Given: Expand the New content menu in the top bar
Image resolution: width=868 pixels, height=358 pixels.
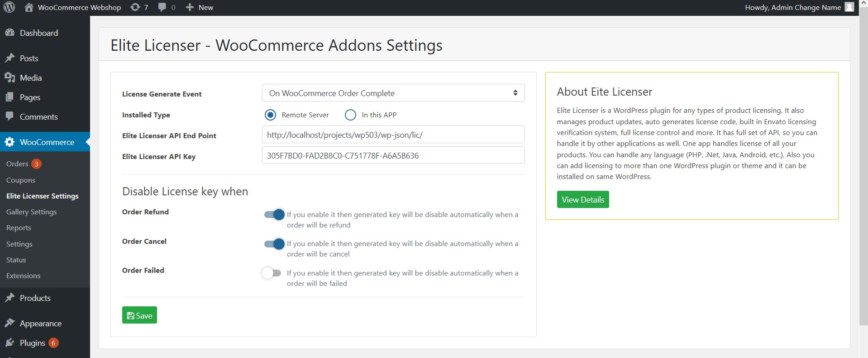Looking at the screenshot, I should [200, 7].
